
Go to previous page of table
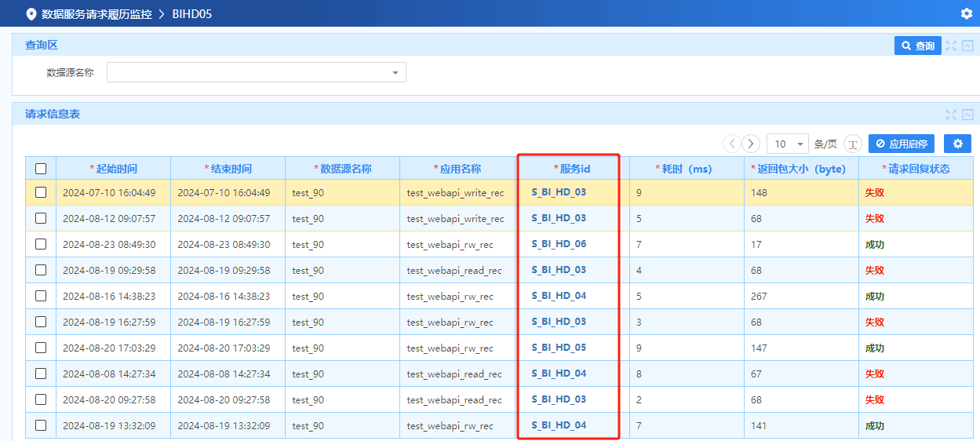click(x=732, y=144)
